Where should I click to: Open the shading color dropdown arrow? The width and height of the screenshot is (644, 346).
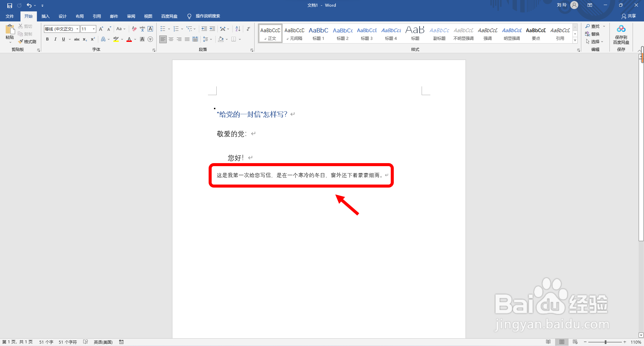click(227, 39)
